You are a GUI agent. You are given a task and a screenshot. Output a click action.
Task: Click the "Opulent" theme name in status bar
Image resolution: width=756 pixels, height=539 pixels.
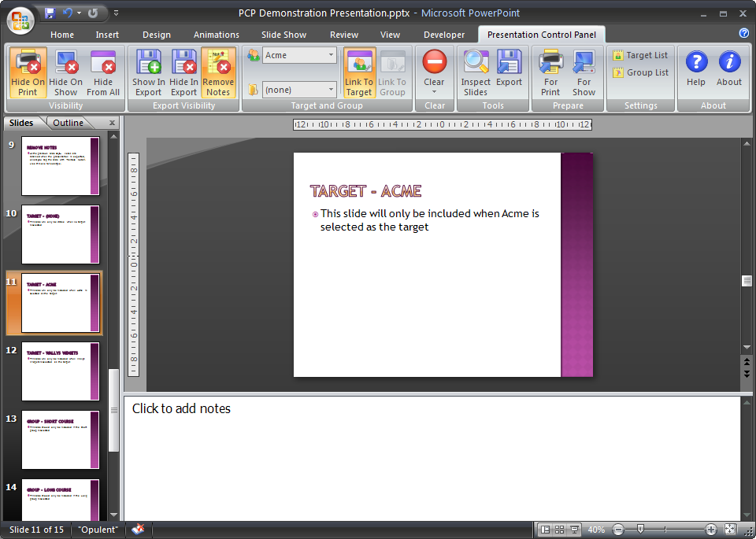point(98,530)
